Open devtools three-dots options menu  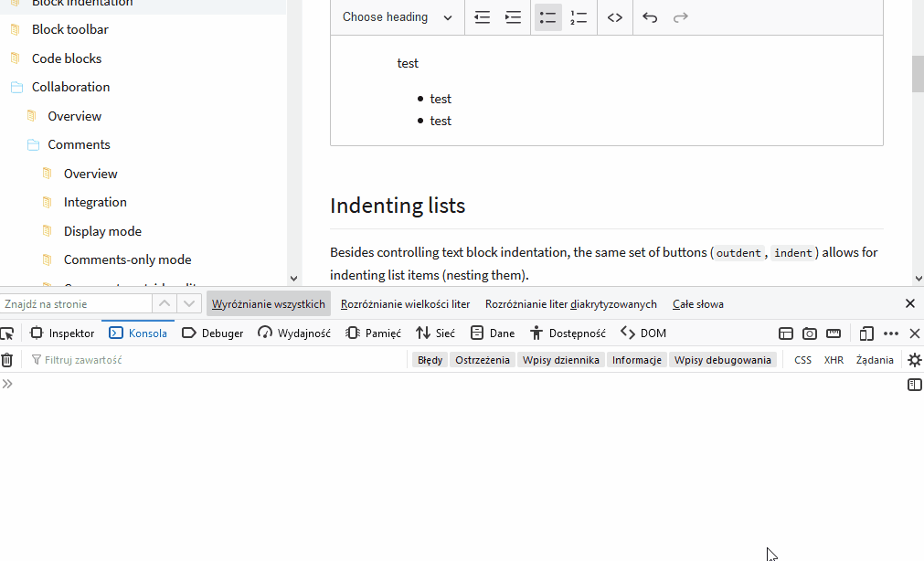click(x=891, y=333)
